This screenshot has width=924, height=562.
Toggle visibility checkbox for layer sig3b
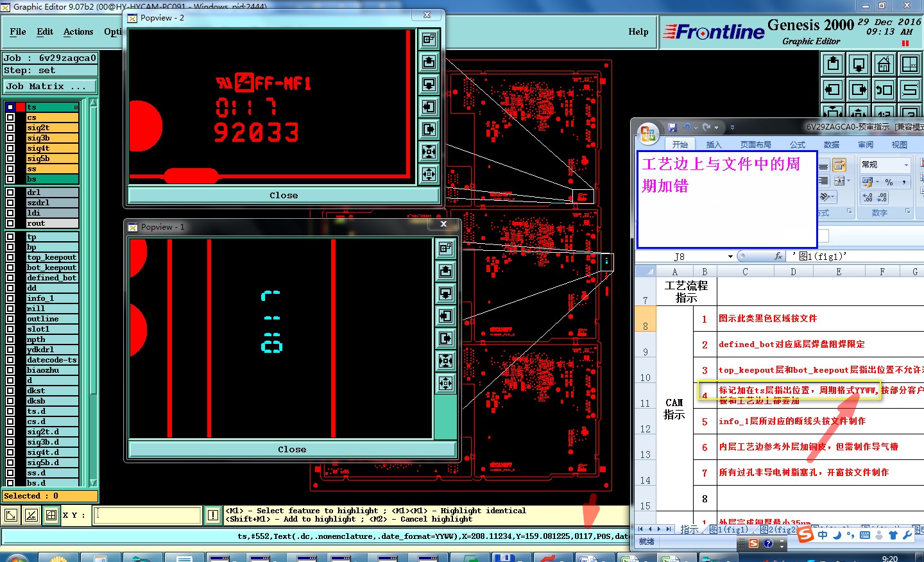[10, 138]
